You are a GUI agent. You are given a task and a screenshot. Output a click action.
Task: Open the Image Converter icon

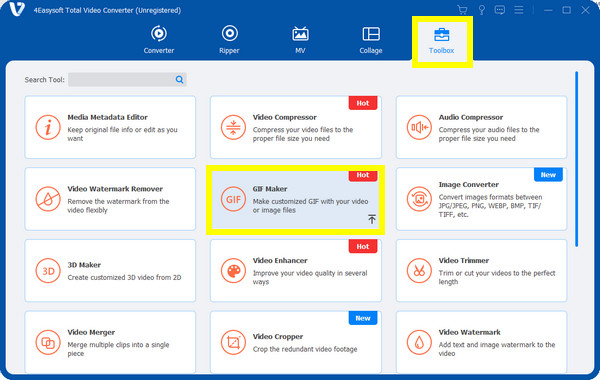tap(419, 199)
